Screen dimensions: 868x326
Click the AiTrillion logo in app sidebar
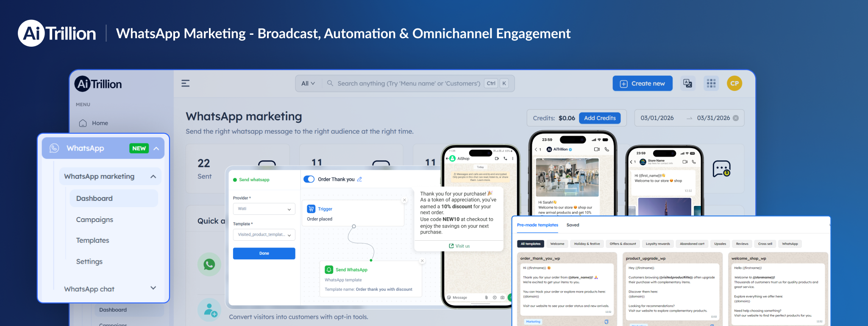click(98, 84)
